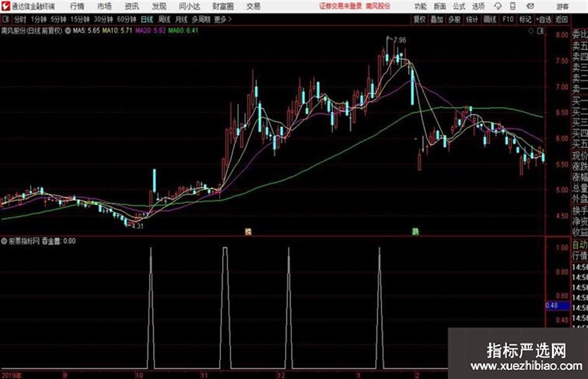Expand the 更多 periods list
Image resolution: width=588 pixels, height=379 pixels.
[223, 19]
